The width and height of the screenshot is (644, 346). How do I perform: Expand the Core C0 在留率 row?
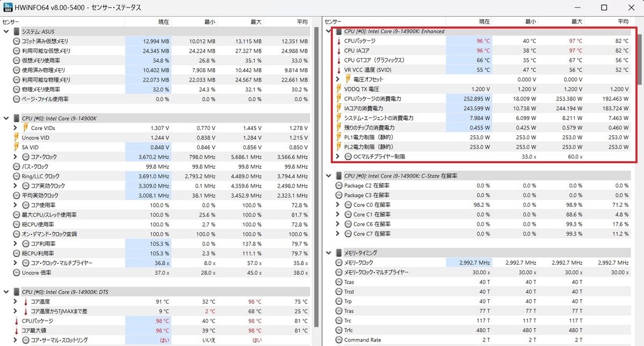[337, 205]
